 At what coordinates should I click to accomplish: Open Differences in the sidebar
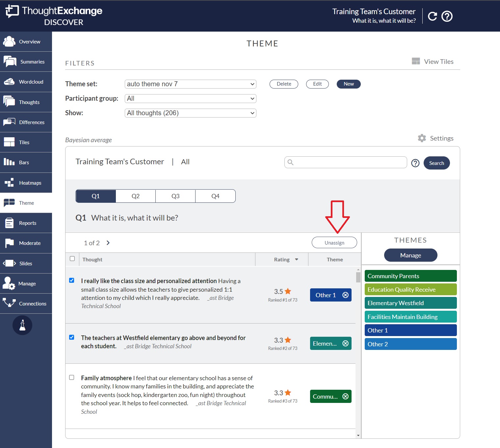pos(26,122)
